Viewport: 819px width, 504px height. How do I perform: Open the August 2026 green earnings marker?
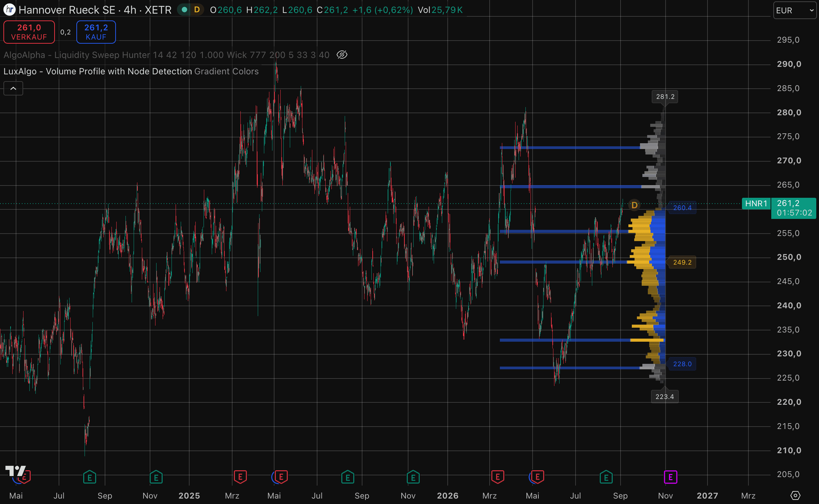point(606,477)
